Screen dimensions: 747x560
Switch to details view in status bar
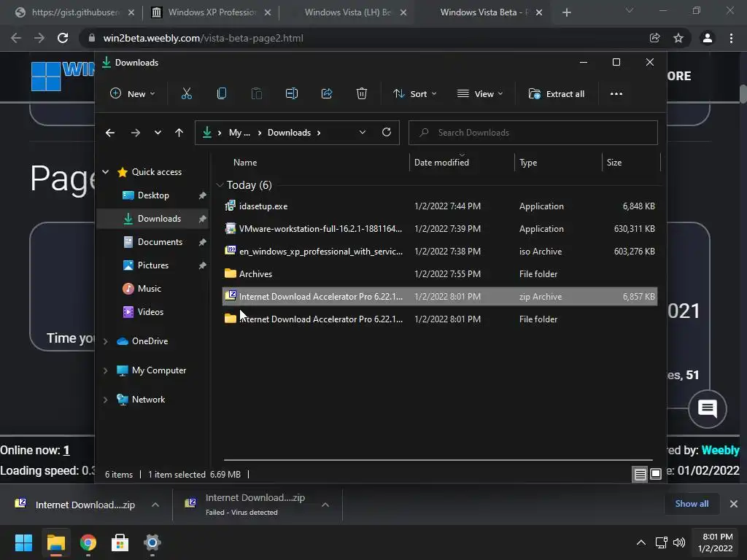click(640, 474)
